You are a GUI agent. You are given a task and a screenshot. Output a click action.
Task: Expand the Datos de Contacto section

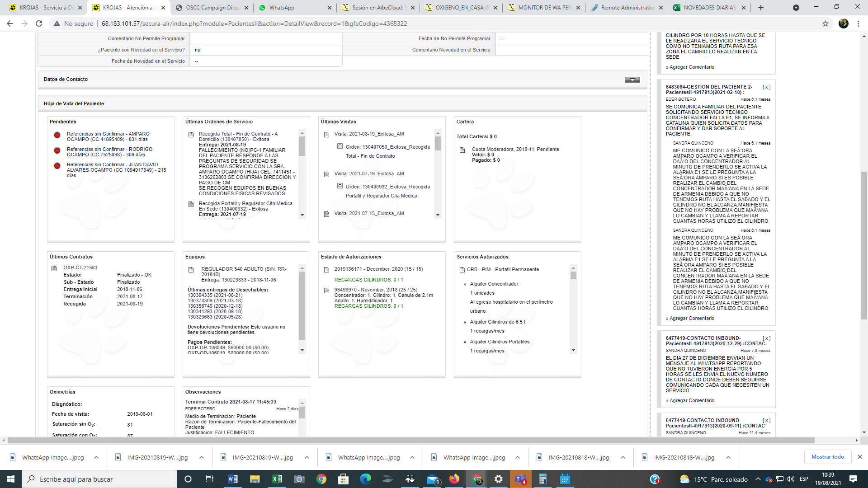point(632,80)
